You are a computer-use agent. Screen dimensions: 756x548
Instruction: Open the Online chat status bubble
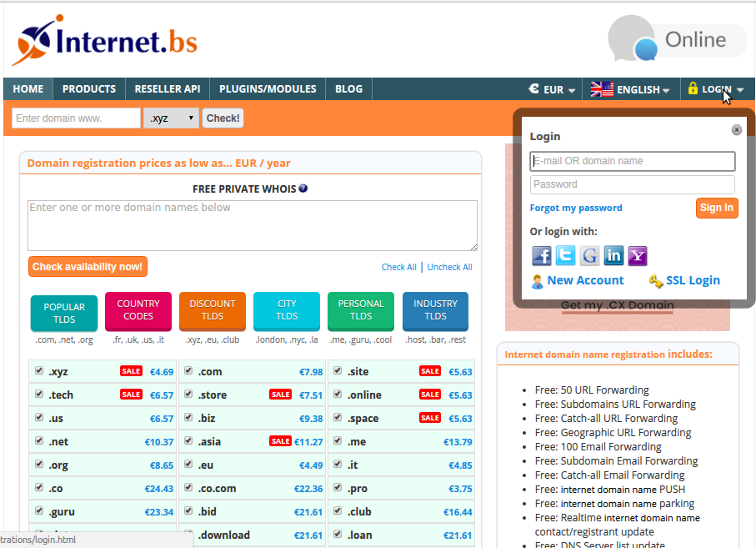677,40
